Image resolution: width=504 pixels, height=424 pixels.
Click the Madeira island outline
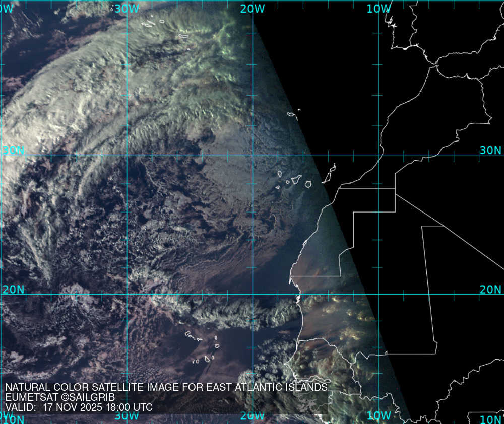[292, 115]
